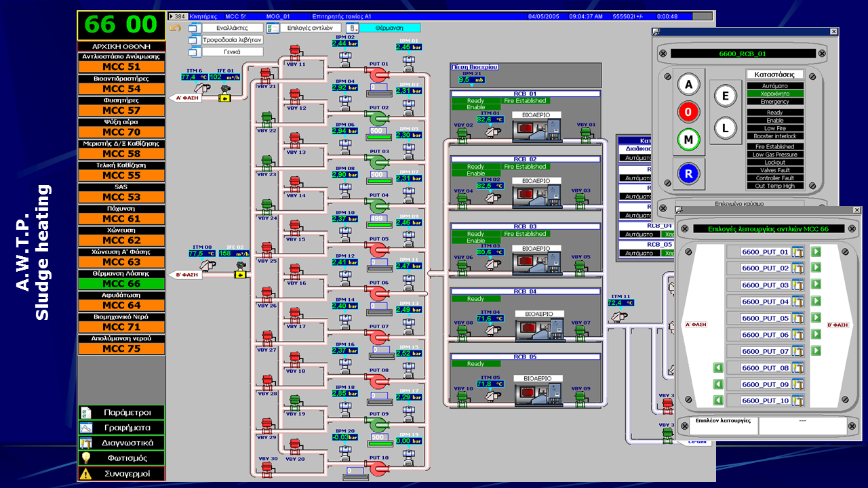Select Manual mode M button
The height and width of the screenshot is (488, 868).
[x=689, y=140]
